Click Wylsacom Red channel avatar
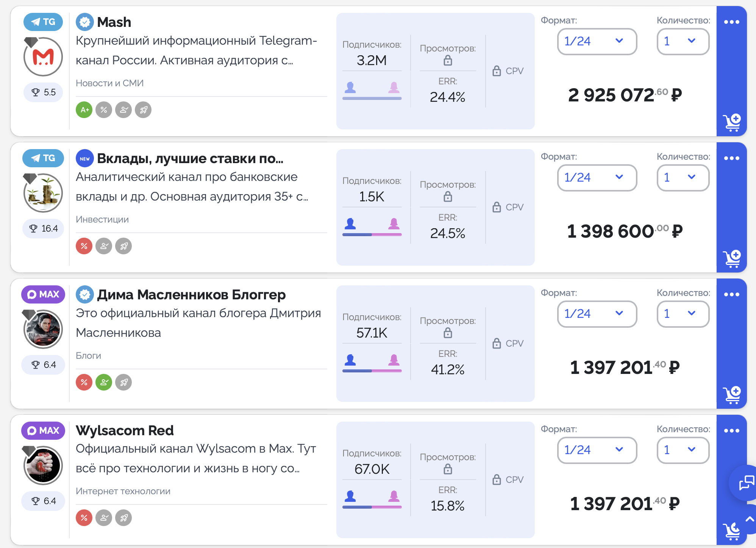Image resolution: width=756 pixels, height=548 pixels. 43,465
